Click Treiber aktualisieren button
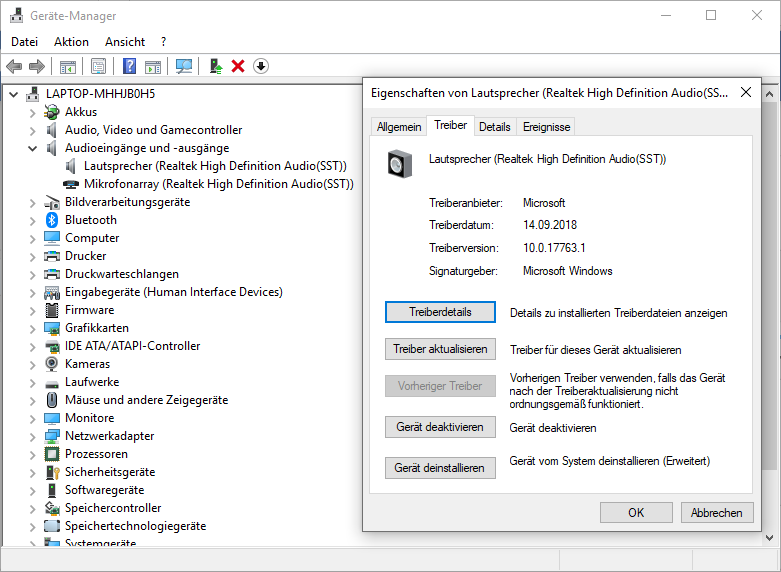This screenshot has width=781, height=572. pos(440,349)
